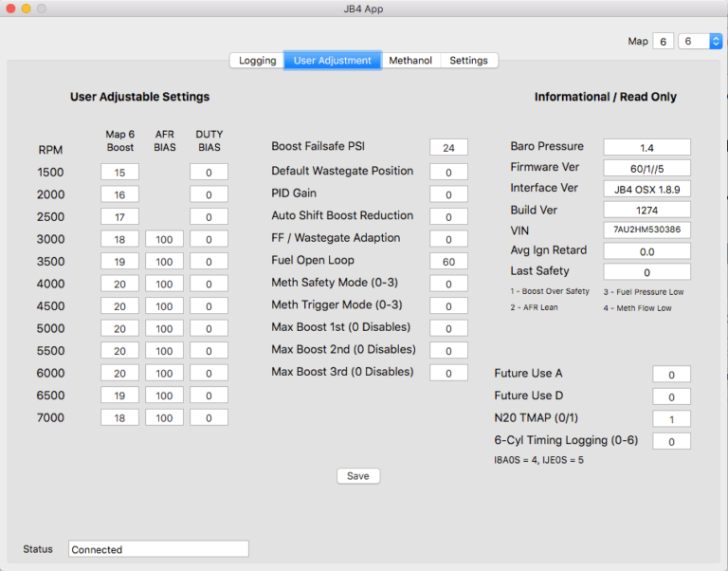Open the Map selection dropdown
This screenshot has height=571, width=728.
[x=701, y=42]
